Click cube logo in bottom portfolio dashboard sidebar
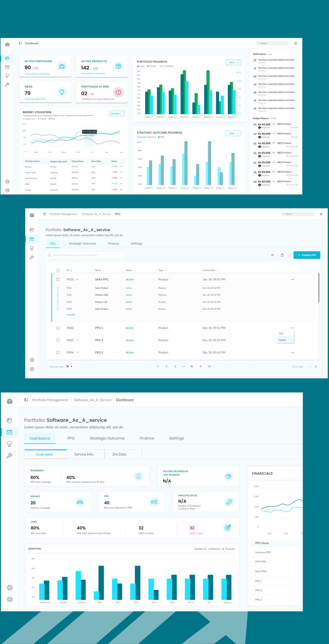The image size is (329, 644). coord(10,401)
